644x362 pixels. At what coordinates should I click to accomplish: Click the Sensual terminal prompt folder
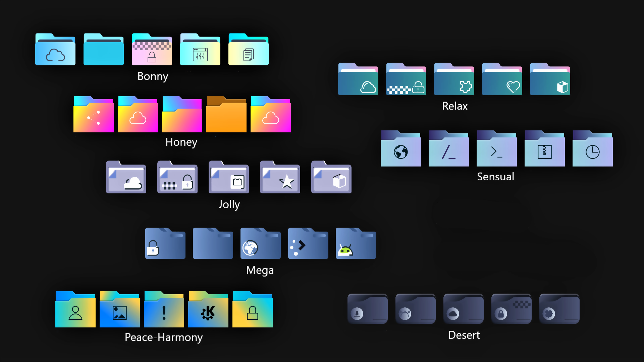(x=496, y=149)
